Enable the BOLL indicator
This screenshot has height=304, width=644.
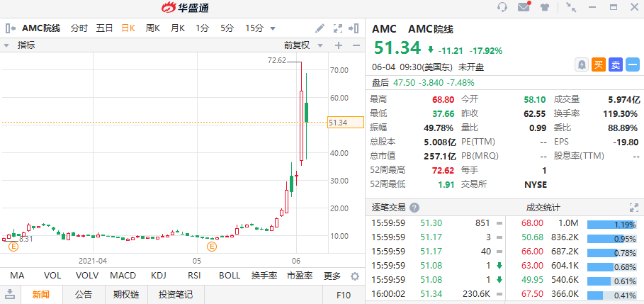tap(230, 276)
